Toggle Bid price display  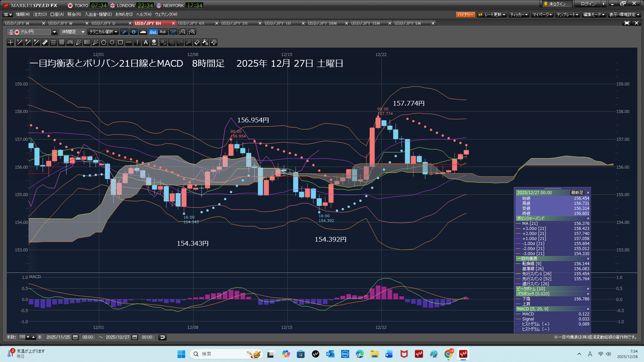coord(153,32)
